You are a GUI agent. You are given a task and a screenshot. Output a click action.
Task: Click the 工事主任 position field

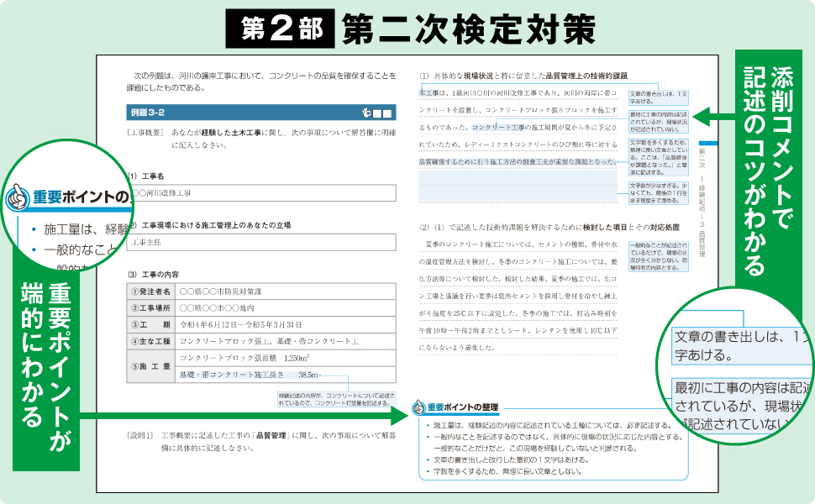[x=260, y=242]
